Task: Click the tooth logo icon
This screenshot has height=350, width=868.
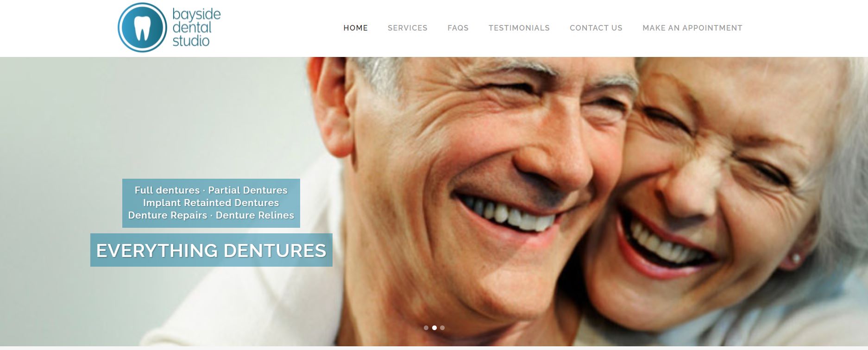Action: 142,27
